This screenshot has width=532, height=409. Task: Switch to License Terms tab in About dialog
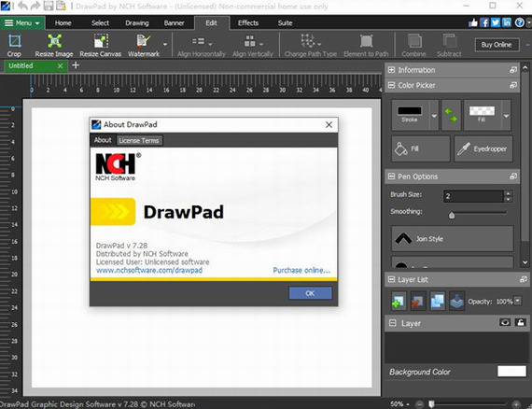point(139,140)
